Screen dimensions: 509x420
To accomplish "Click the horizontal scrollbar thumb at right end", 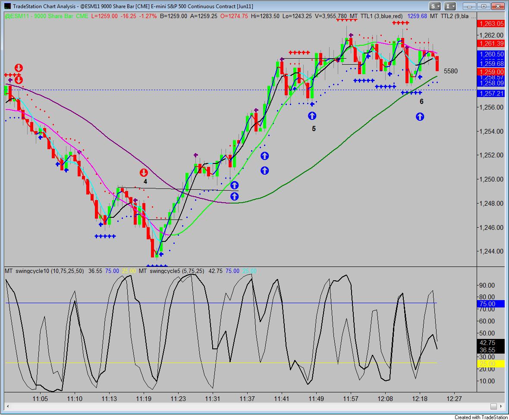I will pos(493,406).
